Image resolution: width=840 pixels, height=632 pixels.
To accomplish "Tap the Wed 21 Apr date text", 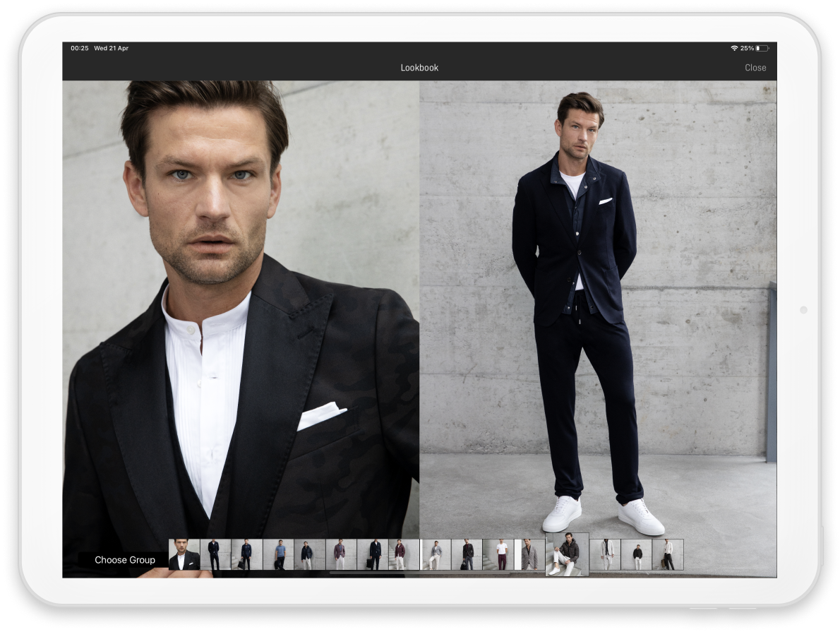I will [x=112, y=48].
